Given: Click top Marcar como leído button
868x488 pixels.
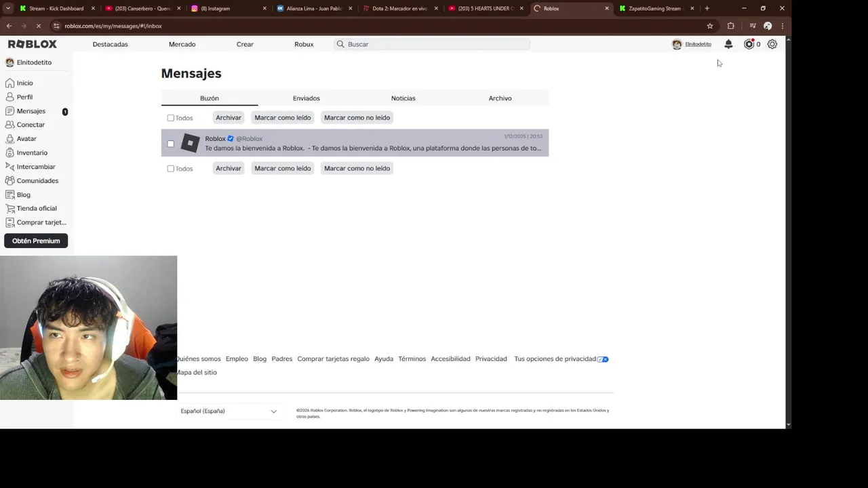Looking at the screenshot, I should [283, 118].
